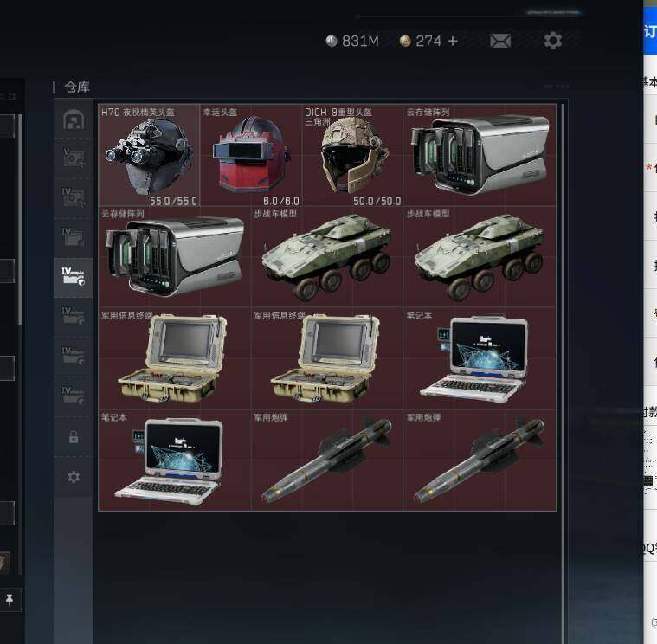Open the sidebar gear settings icon
The width and height of the screenshot is (657, 644).
click(74, 477)
